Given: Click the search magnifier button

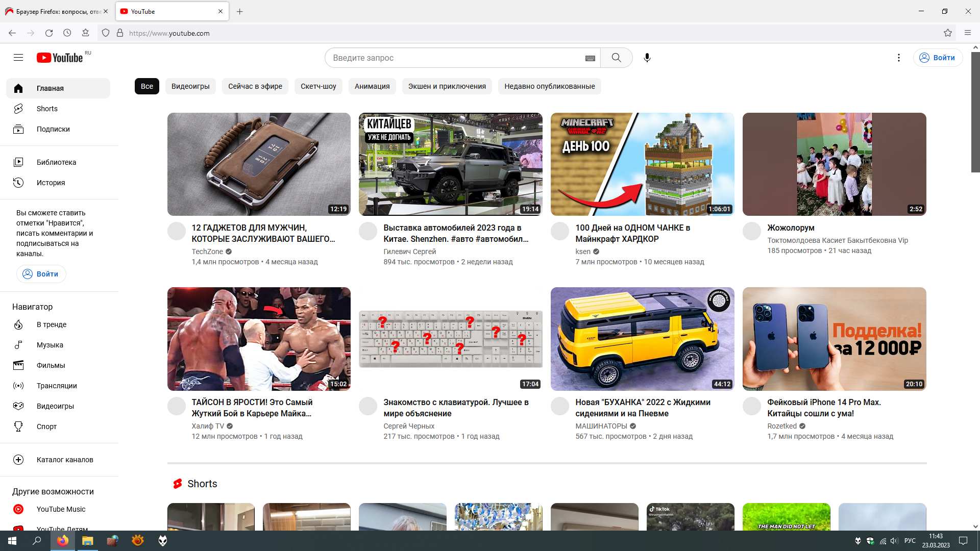Looking at the screenshot, I should (x=616, y=58).
